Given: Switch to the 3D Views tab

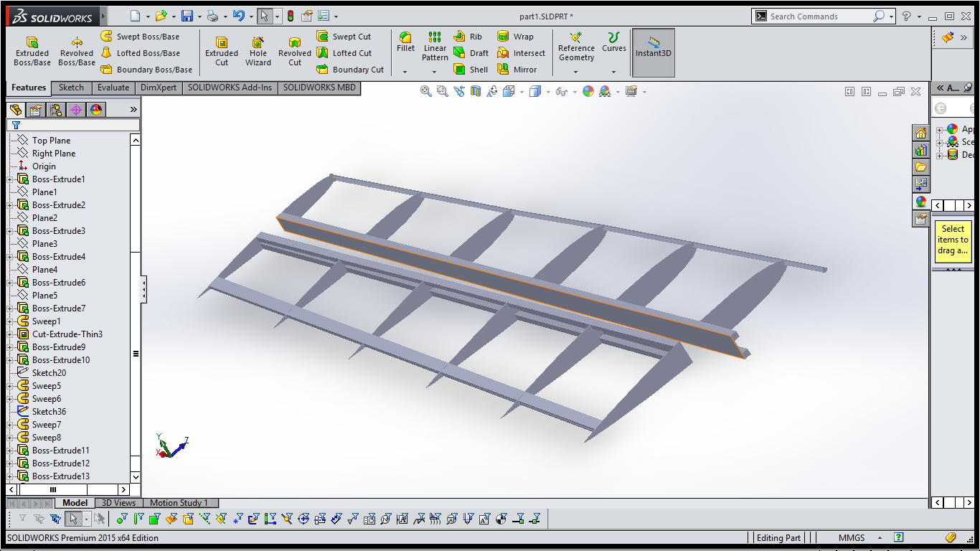Looking at the screenshot, I should 118,503.
